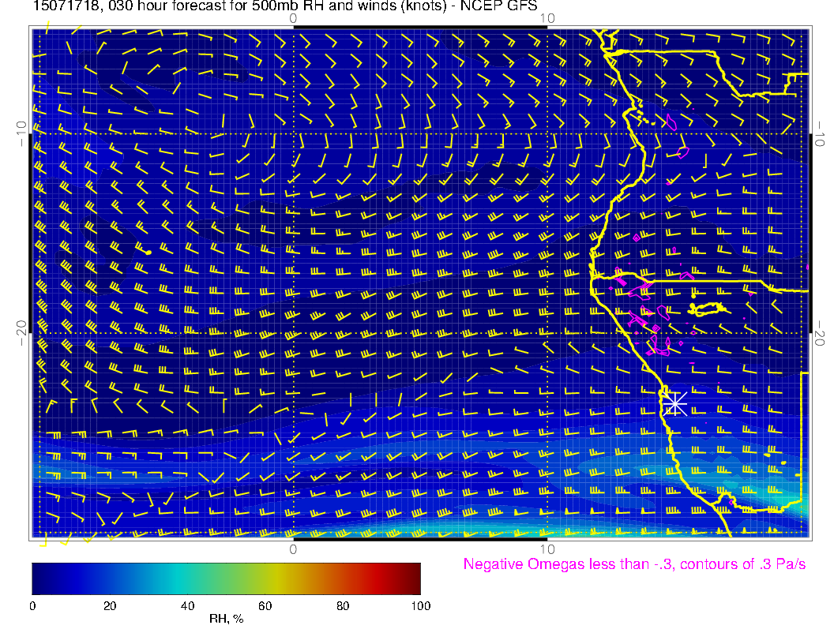Click the bottom axis longitude label 0
Screen dimensions: 834x644
[x=293, y=549]
